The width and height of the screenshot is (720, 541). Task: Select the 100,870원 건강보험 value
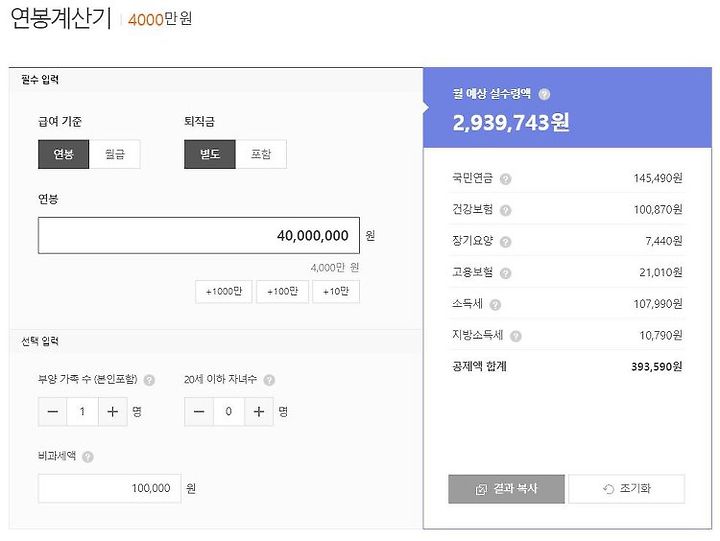pyautogui.click(x=658, y=210)
